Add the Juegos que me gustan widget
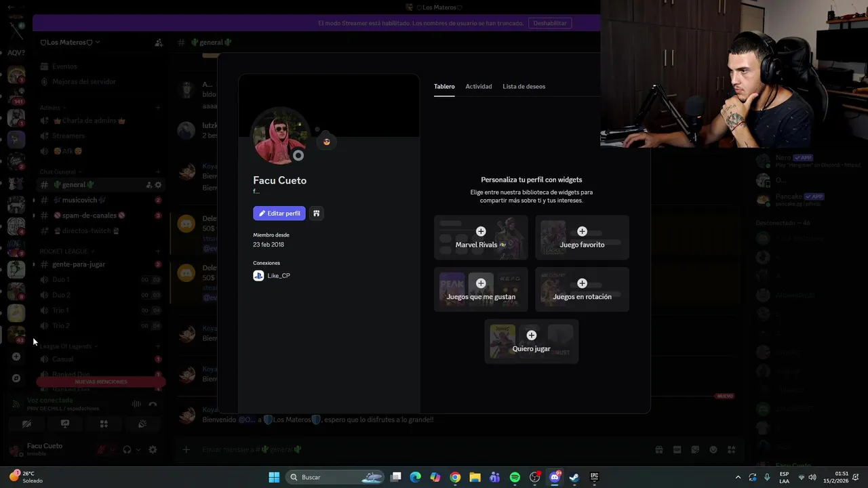Image resolution: width=868 pixels, height=488 pixels. tap(481, 289)
